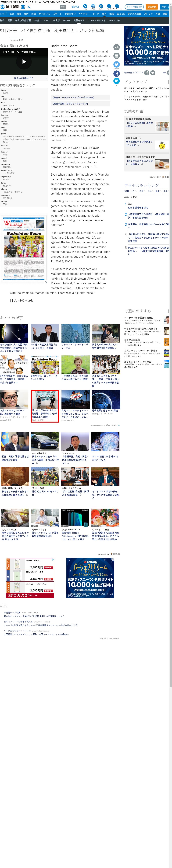Click the print article icon
The height and width of the screenshot is (868, 172).
(116, 56)
